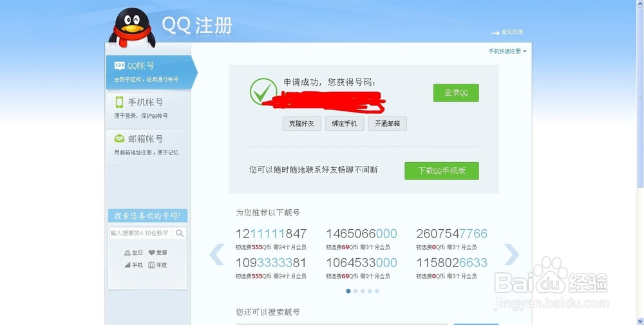Click the green success checkmark icon

click(x=263, y=91)
